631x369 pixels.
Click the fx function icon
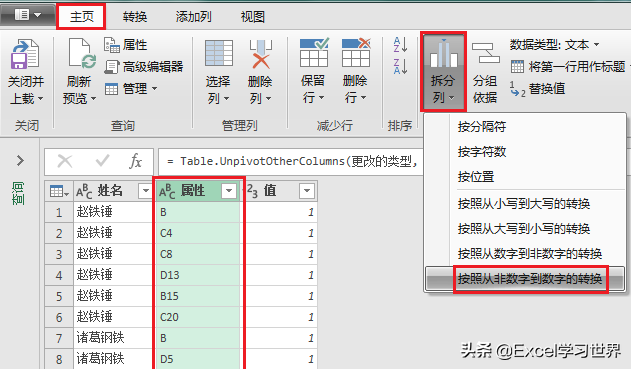(135, 161)
